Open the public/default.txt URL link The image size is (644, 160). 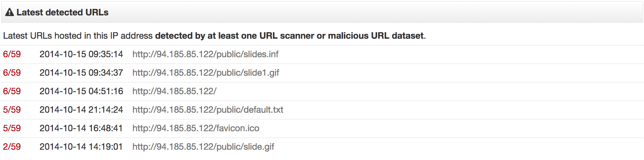coord(208,110)
